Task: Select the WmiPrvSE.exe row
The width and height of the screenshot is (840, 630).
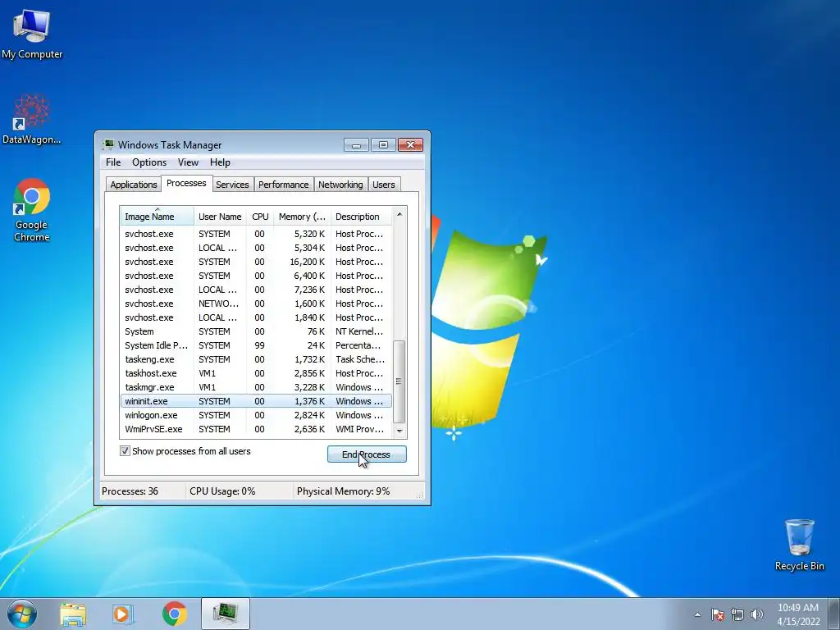Action: (257, 429)
